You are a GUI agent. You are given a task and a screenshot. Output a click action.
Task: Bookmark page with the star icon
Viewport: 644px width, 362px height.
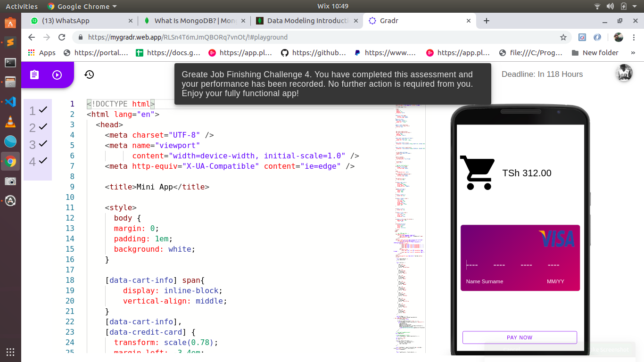(563, 37)
